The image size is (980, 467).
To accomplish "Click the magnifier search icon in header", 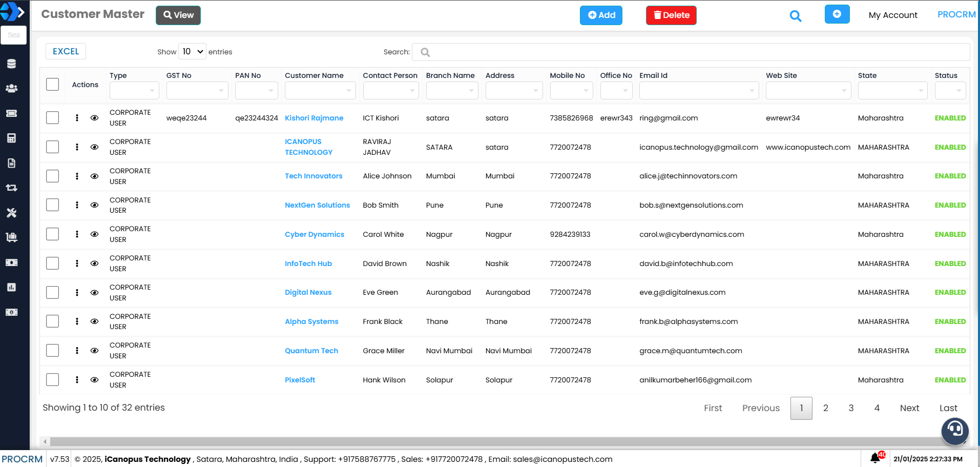I will (x=795, y=16).
